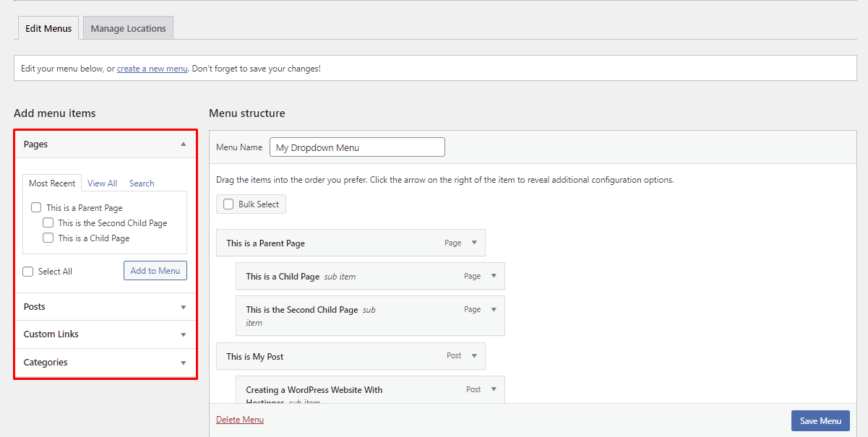Open the Search tab in the Pages panel

click(x=141, y=183)
